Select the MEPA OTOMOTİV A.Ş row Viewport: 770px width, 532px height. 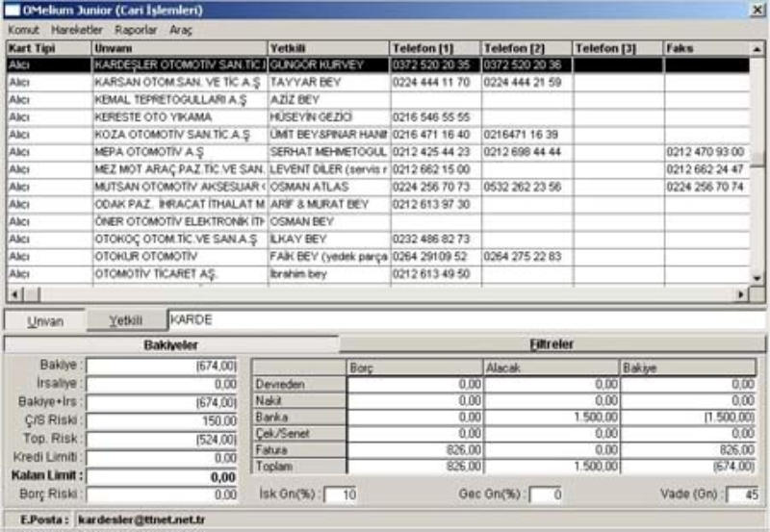(378, 152)
